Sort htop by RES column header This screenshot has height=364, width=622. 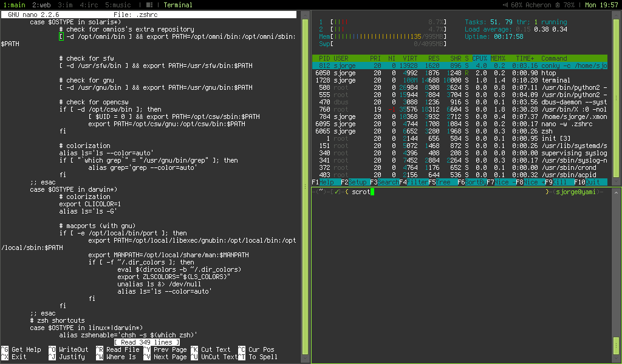[434, 58]
